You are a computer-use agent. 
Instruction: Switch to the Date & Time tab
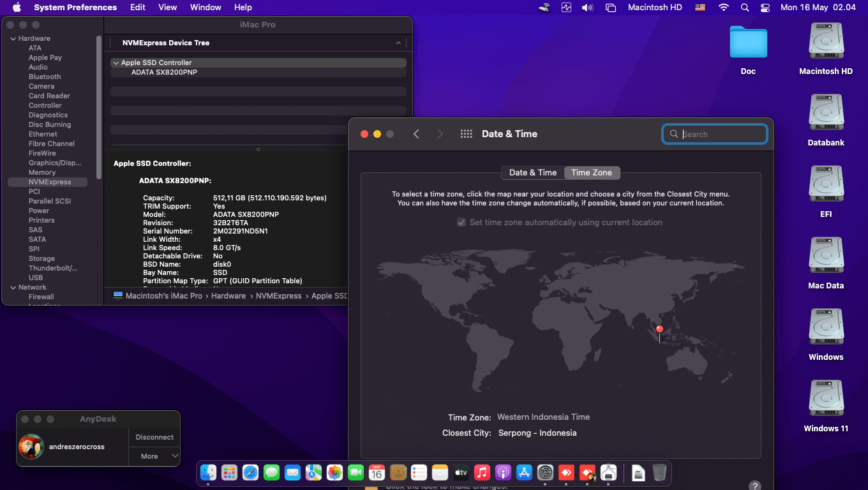click(532, 173)
